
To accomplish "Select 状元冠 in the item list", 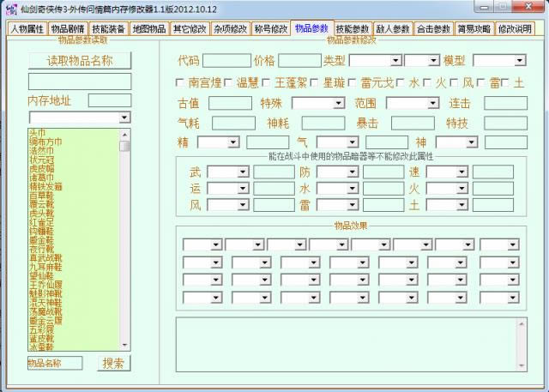I will click(42, 160).
